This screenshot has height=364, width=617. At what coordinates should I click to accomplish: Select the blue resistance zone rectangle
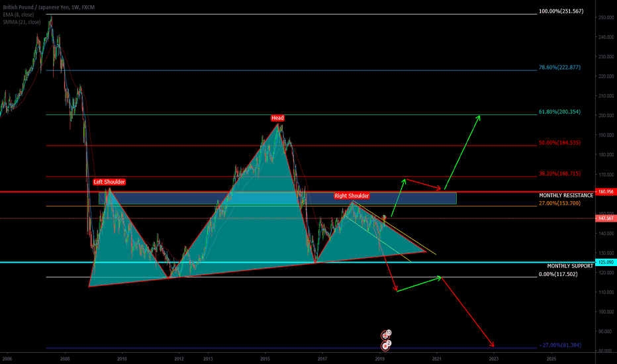277,198
